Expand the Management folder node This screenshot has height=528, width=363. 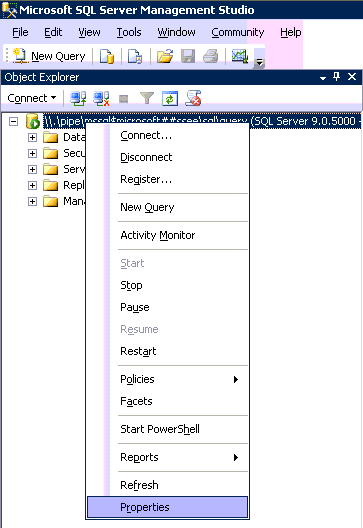click(x=32, y=201)
